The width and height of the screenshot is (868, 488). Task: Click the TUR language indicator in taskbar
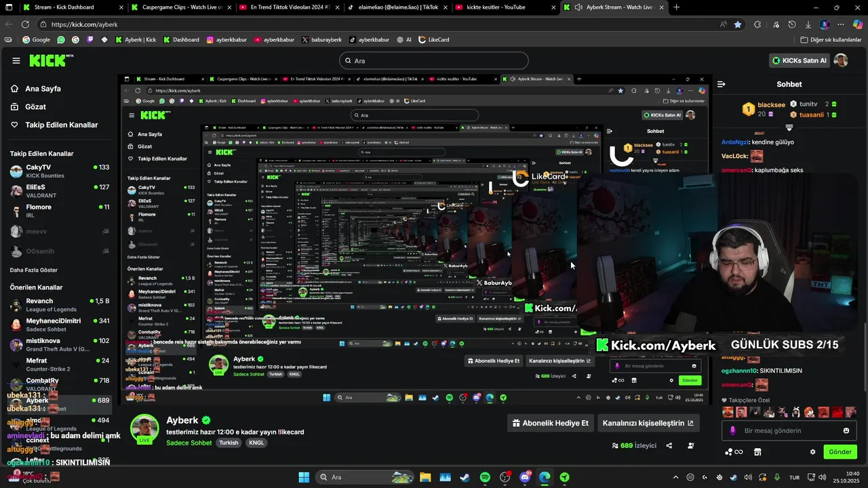794,477
